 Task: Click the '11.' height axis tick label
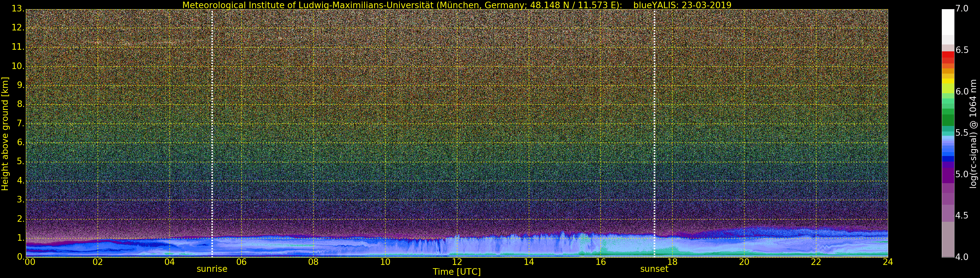(x=18, y=47)
